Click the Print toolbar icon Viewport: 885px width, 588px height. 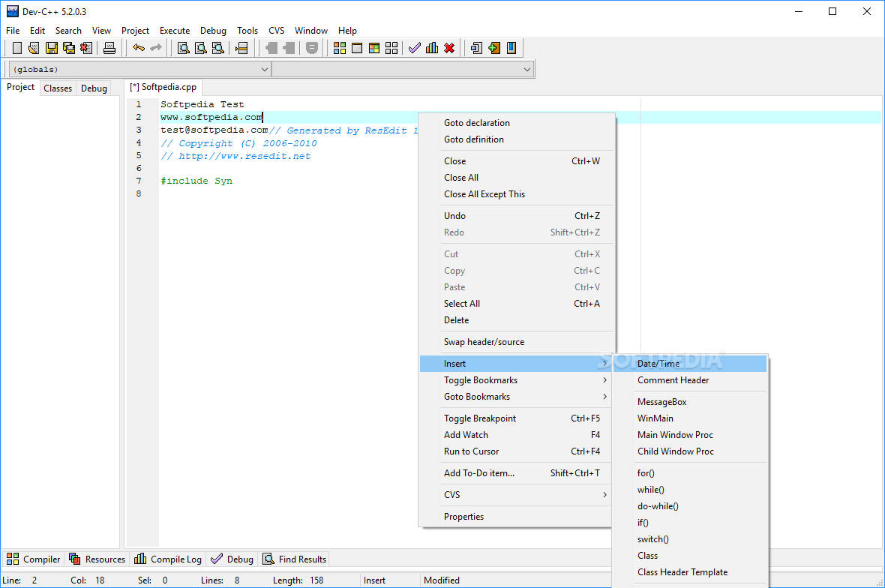[x=109, y=48]
